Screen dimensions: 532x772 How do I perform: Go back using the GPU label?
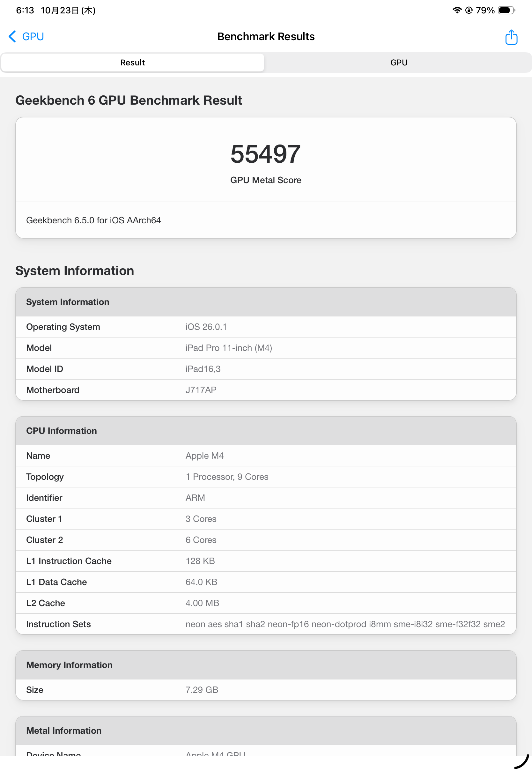click(x=33, y=36)
